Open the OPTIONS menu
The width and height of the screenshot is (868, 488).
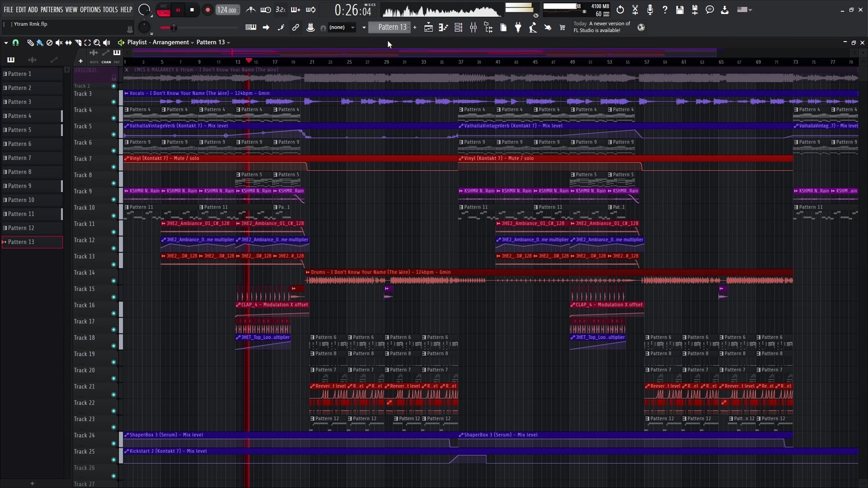pos(90,10)
